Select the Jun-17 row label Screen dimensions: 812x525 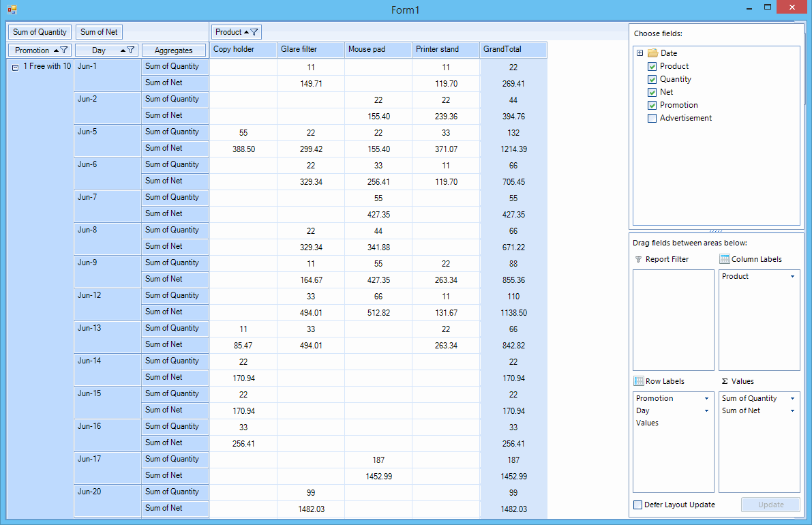click(x=107, y=468)
